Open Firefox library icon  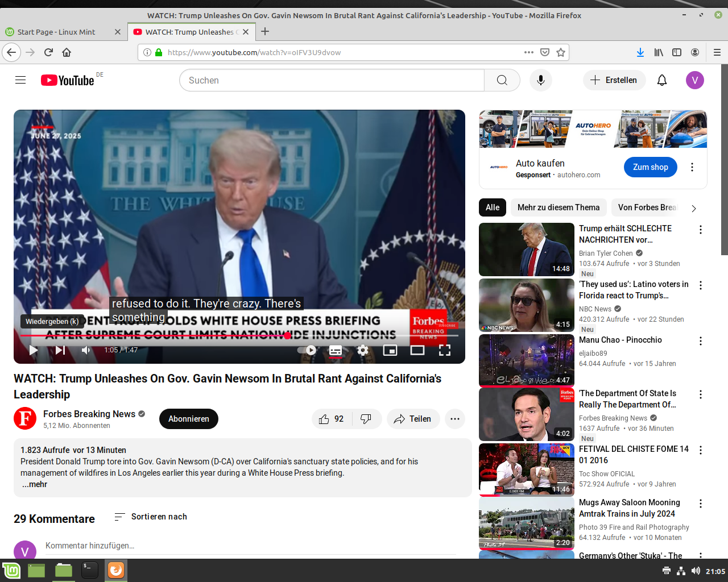click(x=659, y=52)
